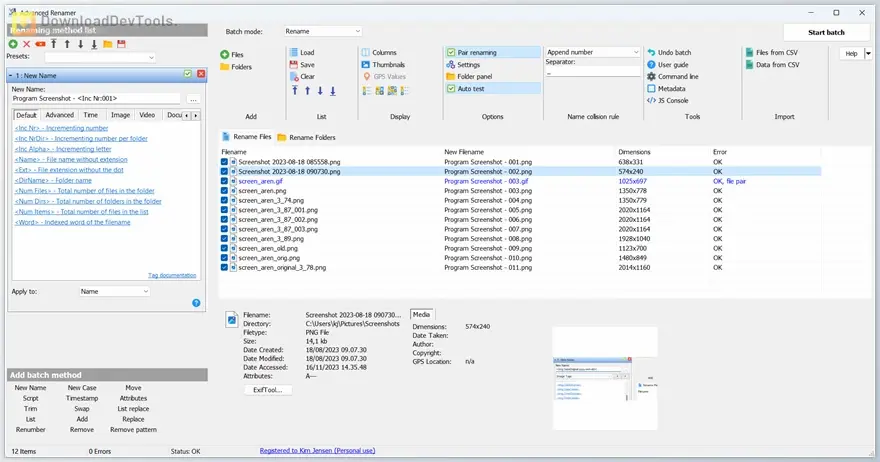Open the Columns display option
The width and height of the screenshot is (880, 462).
click(x=379, y=52)
